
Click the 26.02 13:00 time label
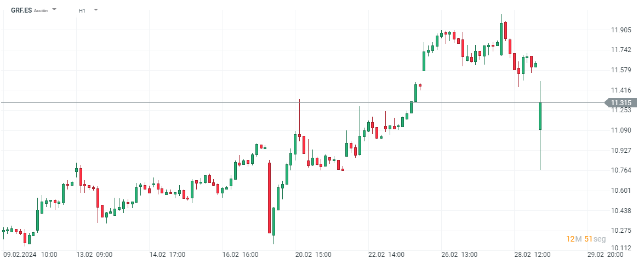pos(459,255)
